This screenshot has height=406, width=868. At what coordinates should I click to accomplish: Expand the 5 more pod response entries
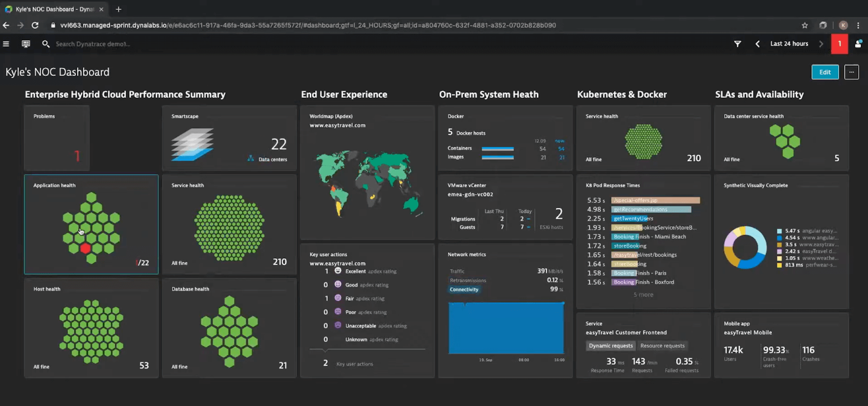click(643, 295)
